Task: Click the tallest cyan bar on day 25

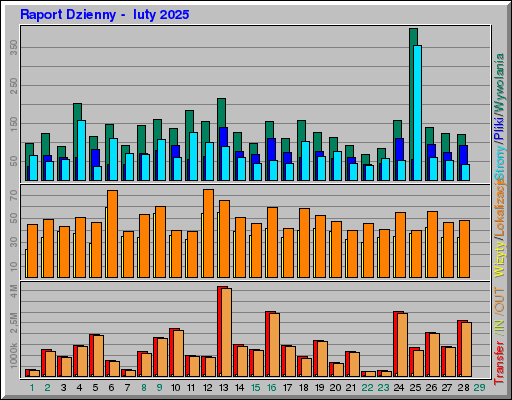Action: tap(417, 113)
